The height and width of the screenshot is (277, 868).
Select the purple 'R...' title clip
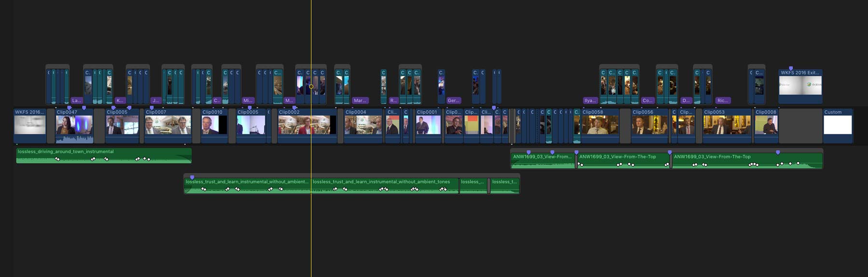(393, 101)
